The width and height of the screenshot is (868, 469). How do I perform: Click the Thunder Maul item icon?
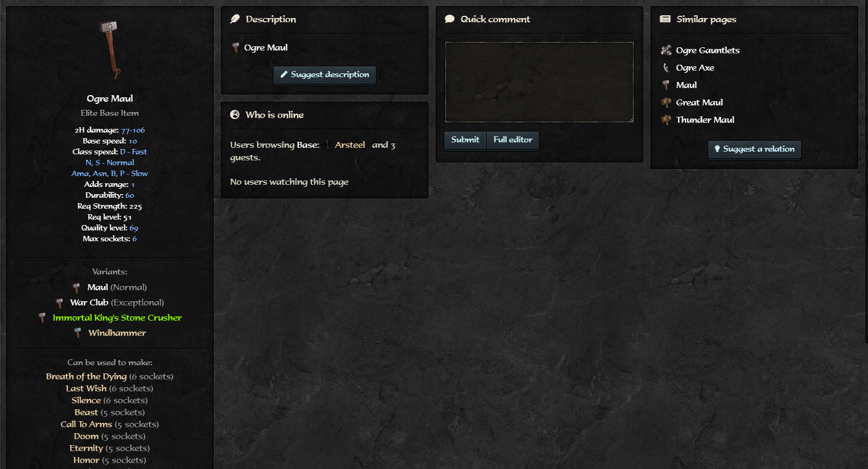(x=666, y=120)
